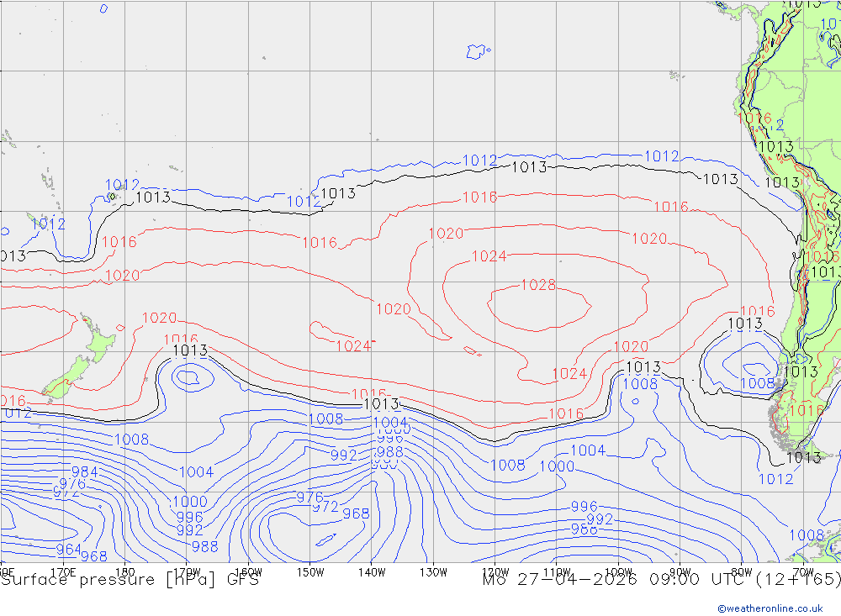Click the black 1013 label at Cape Horn

tap(803, 458)
